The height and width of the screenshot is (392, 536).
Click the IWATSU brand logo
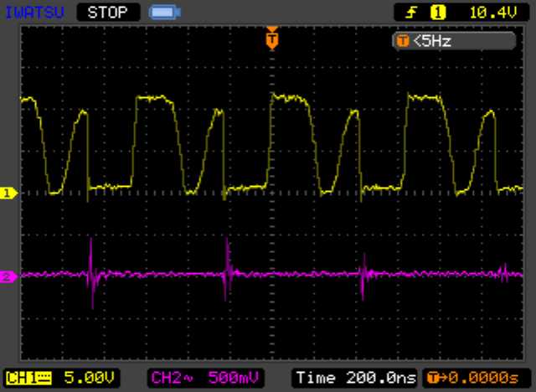[x=34, y=13]
